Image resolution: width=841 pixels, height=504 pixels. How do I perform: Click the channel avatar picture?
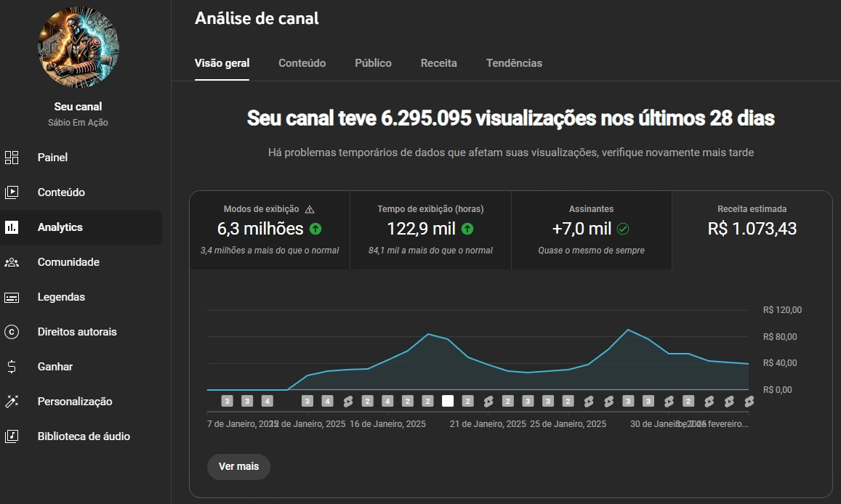click(78, 47)
